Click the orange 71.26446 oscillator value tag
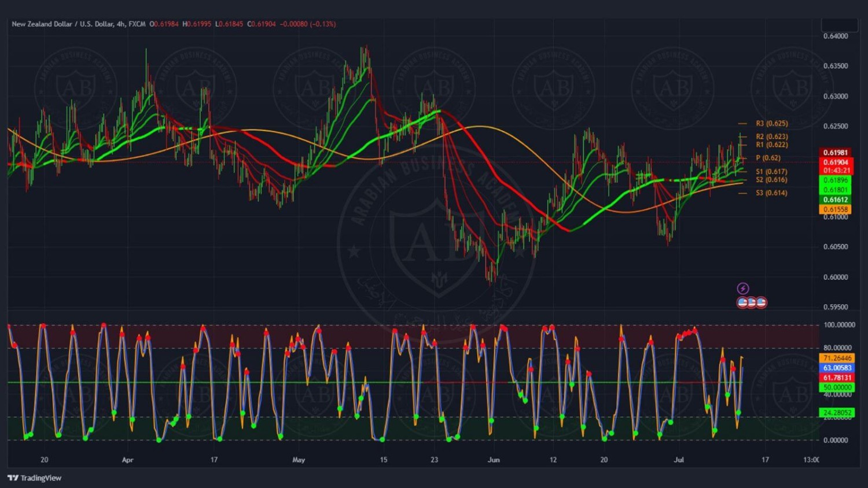The image size is (868, 488). tap(837, 358)
